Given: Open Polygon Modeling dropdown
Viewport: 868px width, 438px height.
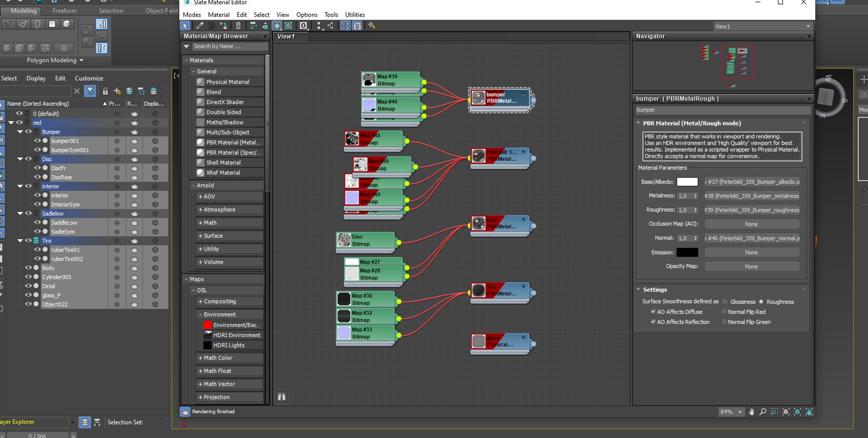Looking at the screenshot, I should click(x=55, y=60).
